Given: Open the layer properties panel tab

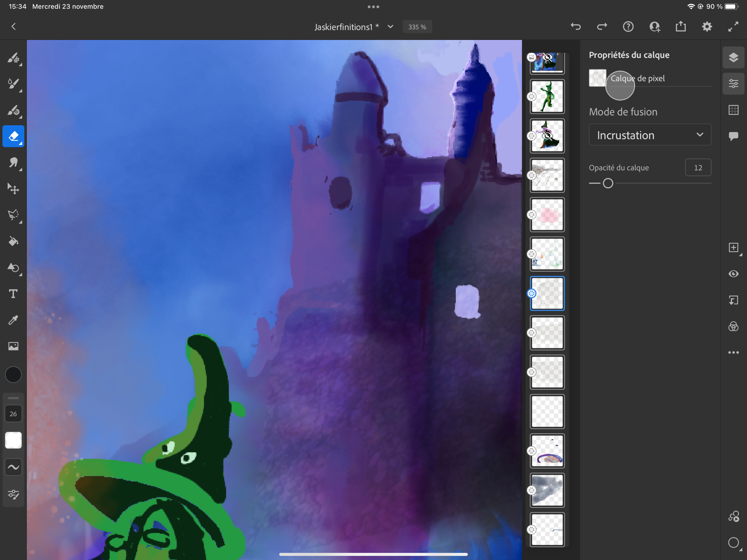Looking at the screenshot, I should click(x=733, y=83).
